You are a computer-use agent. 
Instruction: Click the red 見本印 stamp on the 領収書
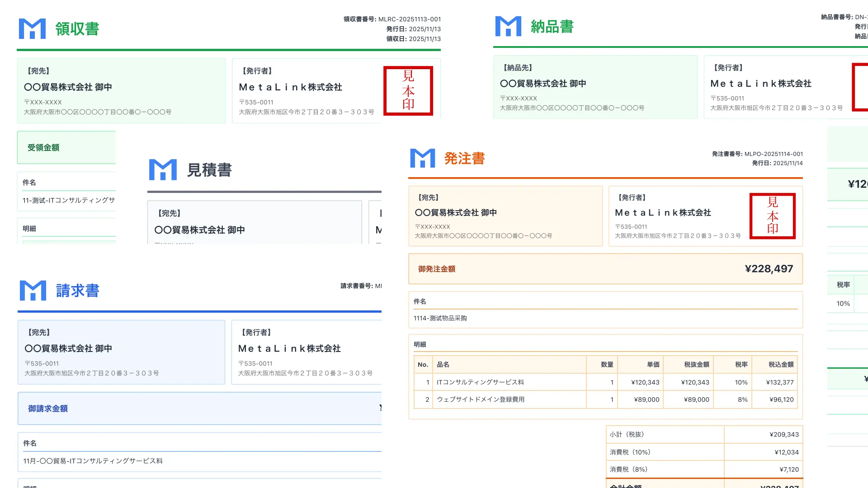coord(408,90)
